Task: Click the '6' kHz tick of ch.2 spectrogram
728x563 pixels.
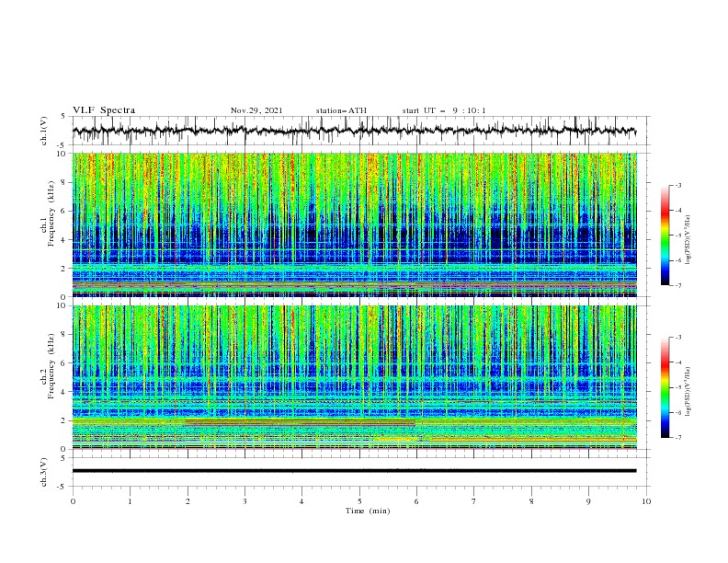Action: [x=63, y=362]
